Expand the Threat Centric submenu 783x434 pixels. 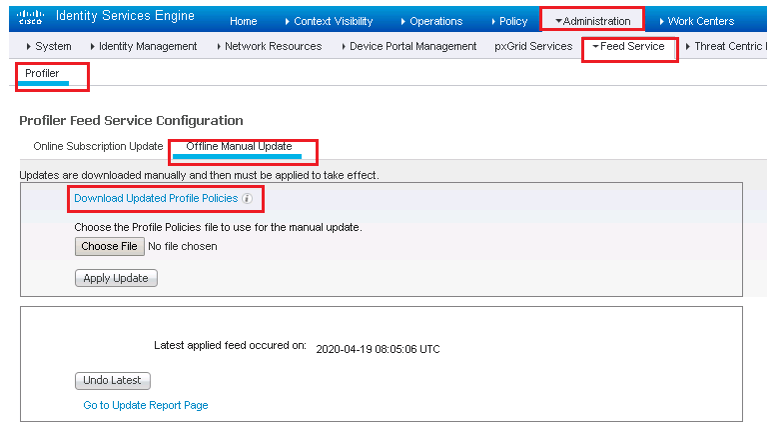tap(726, 46)
